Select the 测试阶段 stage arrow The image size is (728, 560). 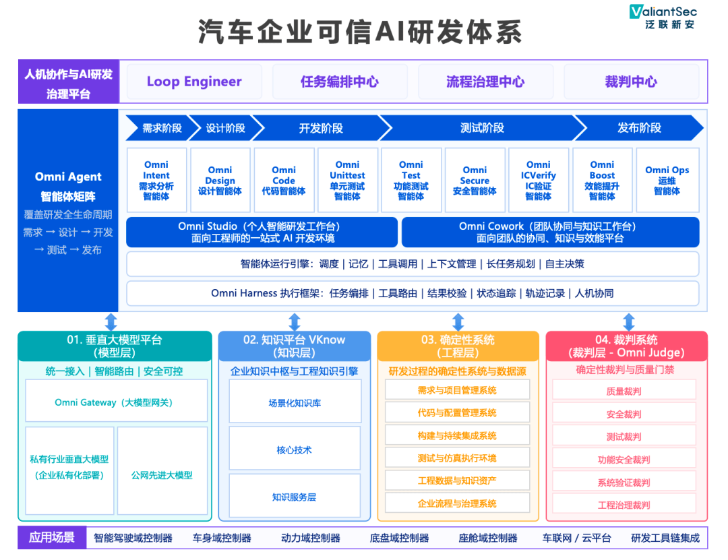pyautogui.click(x=483, y=128)
